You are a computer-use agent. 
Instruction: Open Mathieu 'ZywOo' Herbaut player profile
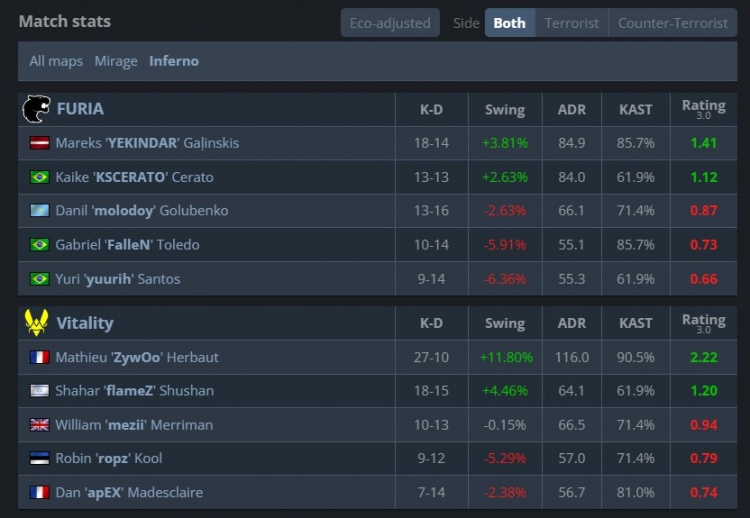click(137, 357)
